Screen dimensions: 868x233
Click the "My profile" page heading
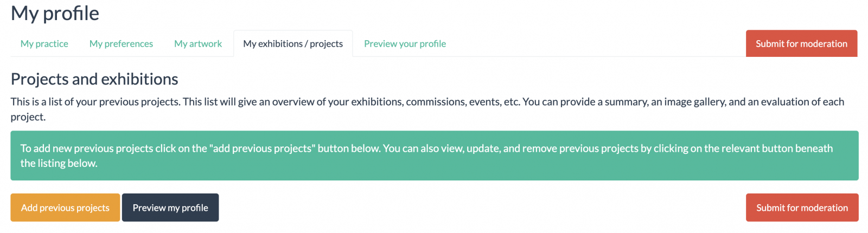pyautogui.click(x=55, y=14)
